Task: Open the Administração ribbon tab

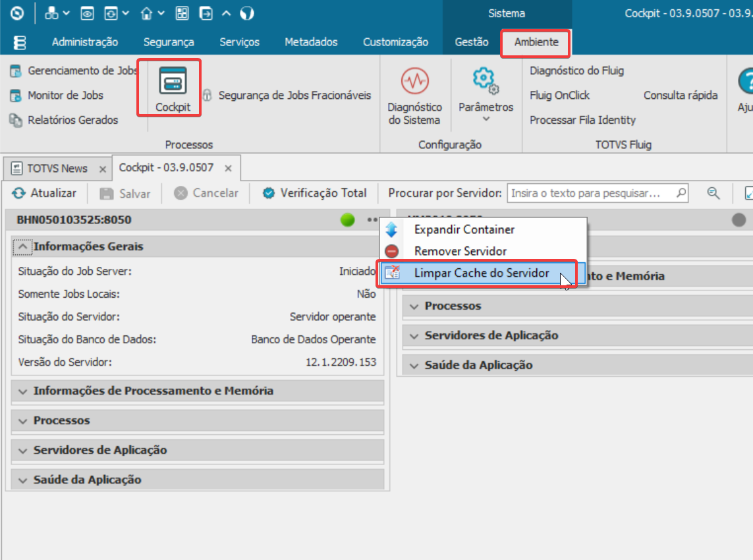Action: 85,42
